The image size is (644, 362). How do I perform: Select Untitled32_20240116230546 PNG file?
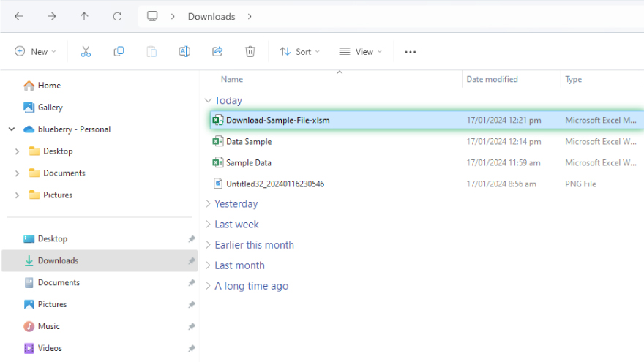click(274, 184)
